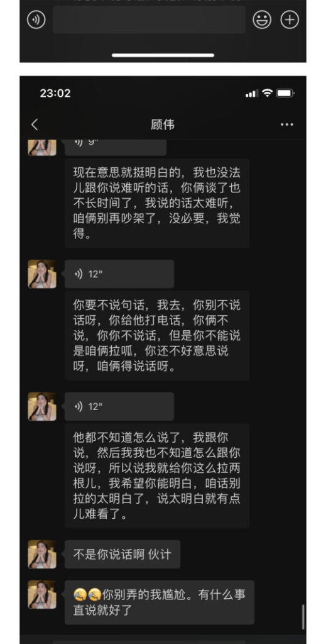
Task: Click the top message text input field
Action: (149, 19)
